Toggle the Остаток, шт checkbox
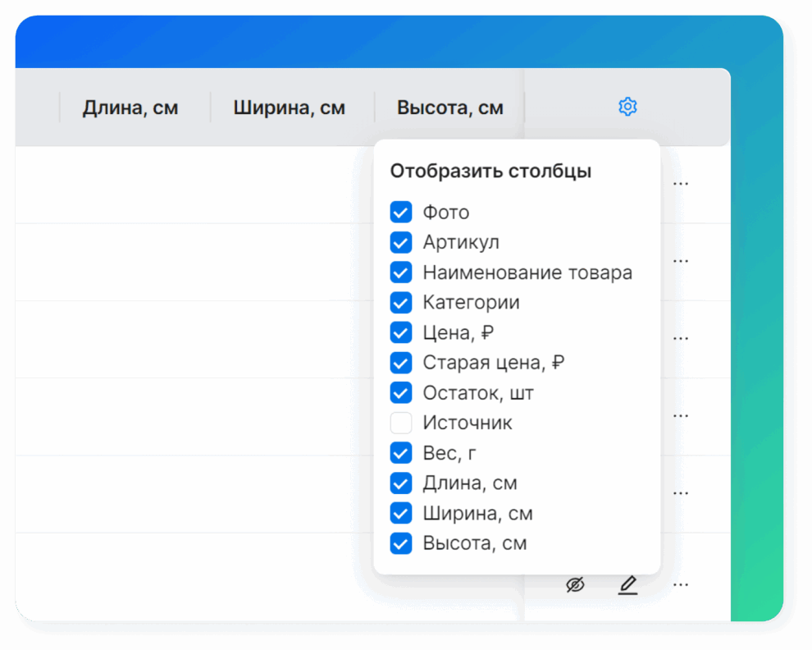 coord(401,393)
